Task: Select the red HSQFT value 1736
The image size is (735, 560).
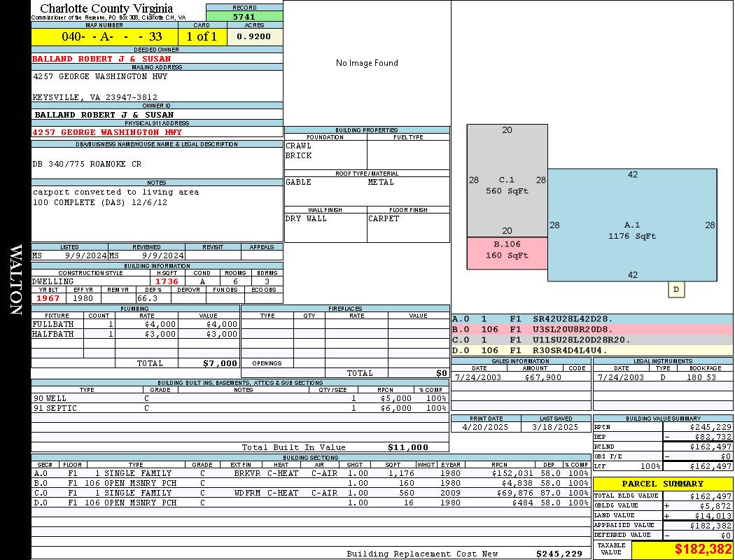Action: coord(167,281)
